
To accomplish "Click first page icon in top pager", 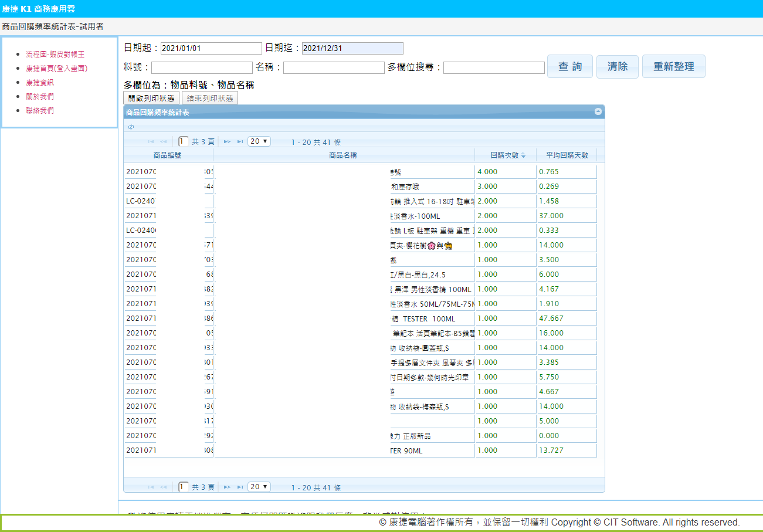I will [x=151, y=141].
